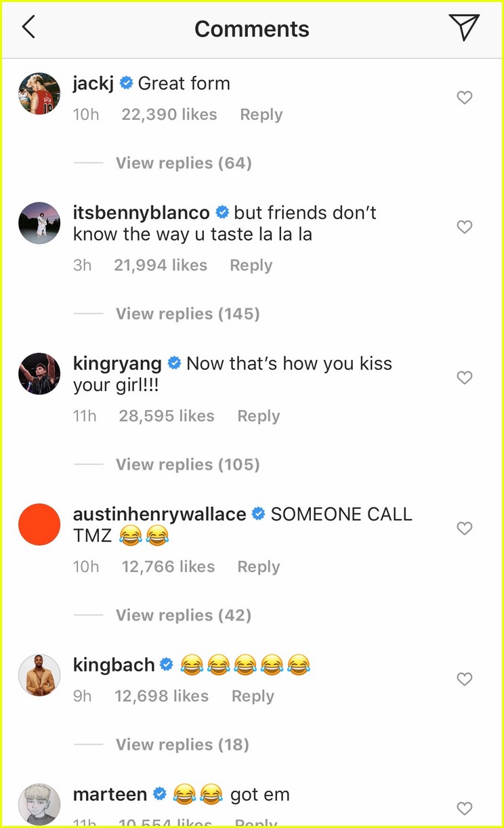View the 28,595 likes on kingryang's comment
Screen dimensions: 504x828
coord(167,416)
